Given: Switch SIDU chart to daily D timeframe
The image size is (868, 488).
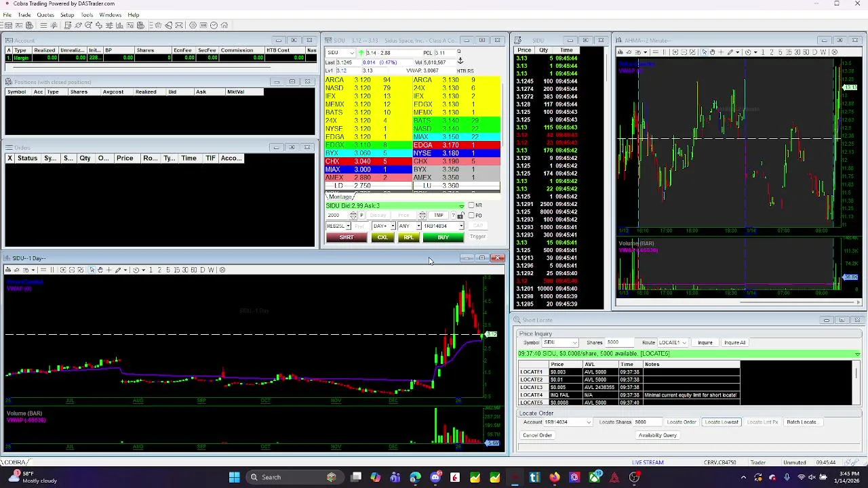Looking at the screenshot, I should (x=203, y=270).
